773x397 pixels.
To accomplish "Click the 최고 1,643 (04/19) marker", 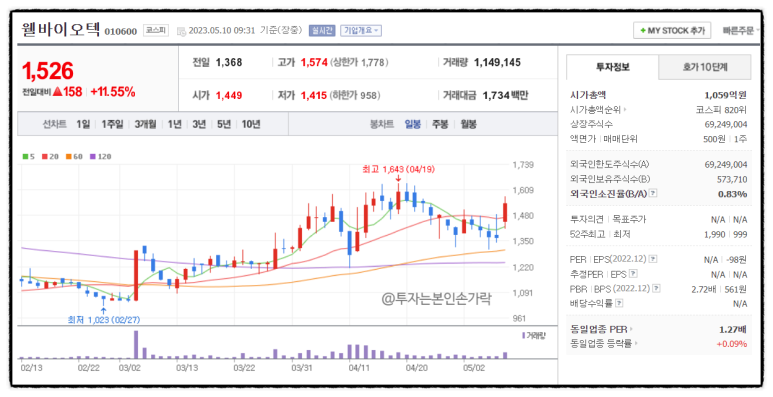I will [398, 169].
